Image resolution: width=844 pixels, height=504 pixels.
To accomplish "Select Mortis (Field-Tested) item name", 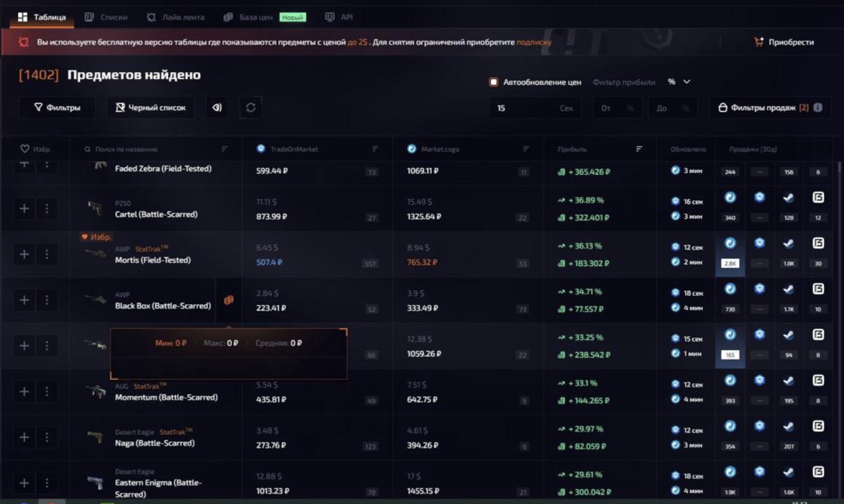I will point(153,260).
